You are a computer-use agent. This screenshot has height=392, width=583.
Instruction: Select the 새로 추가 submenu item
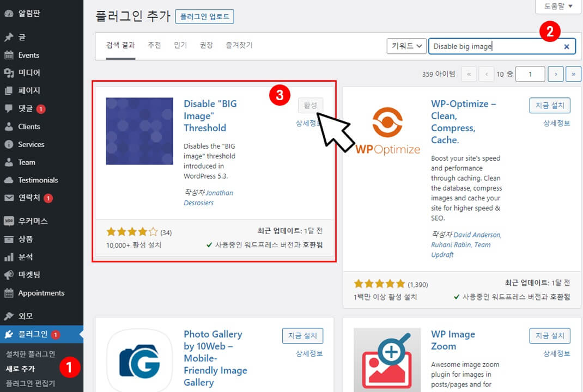click(21, 369)
